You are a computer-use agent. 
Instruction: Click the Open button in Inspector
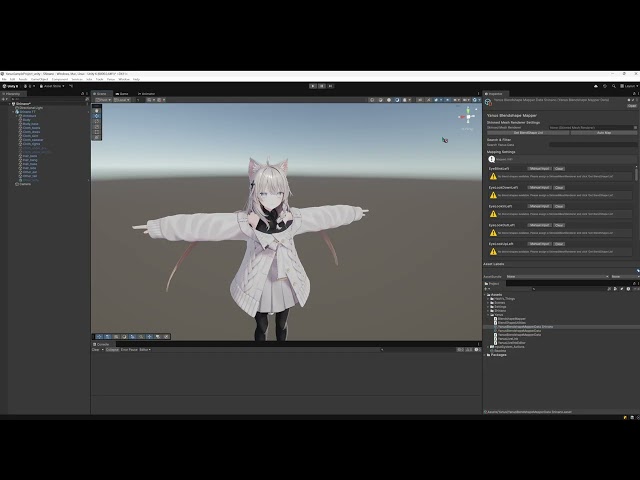click(632, 106)
